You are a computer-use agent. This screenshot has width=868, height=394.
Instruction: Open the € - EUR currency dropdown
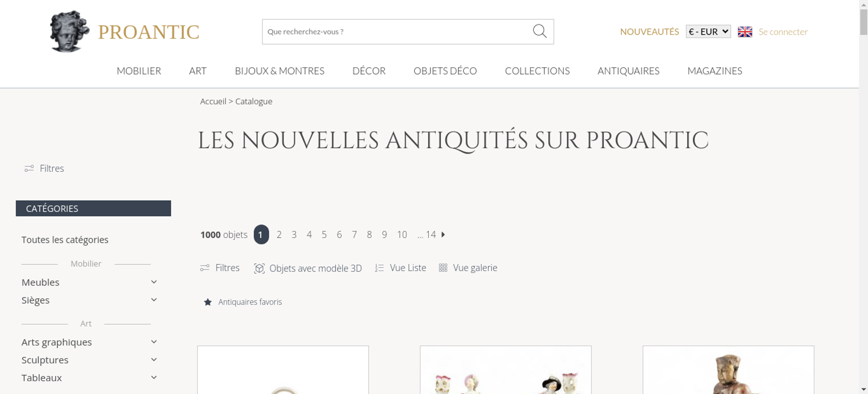coord(708,32)
